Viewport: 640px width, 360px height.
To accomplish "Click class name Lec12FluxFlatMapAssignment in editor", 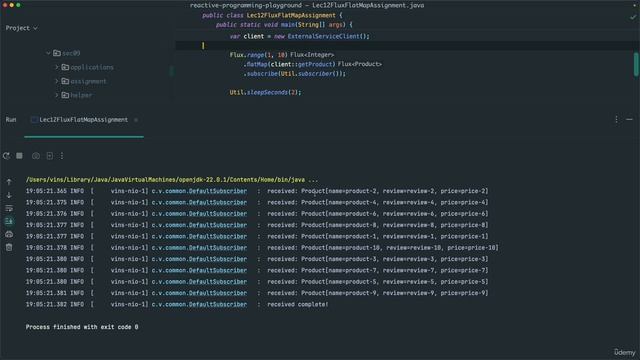I will point(291,16).
